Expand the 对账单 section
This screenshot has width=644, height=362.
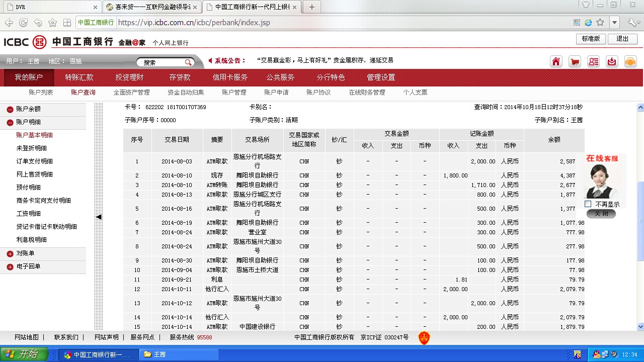[x=10, y=254]
